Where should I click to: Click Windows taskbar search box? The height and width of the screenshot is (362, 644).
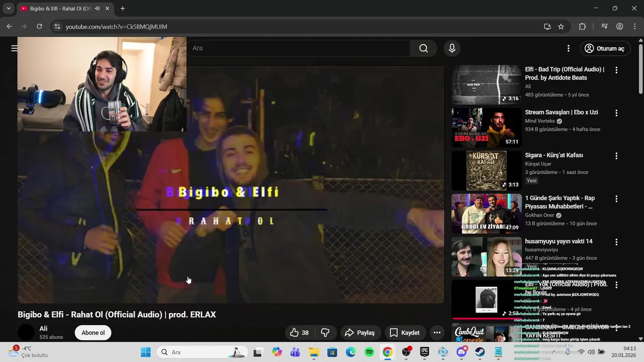click(x=202, y=352)
